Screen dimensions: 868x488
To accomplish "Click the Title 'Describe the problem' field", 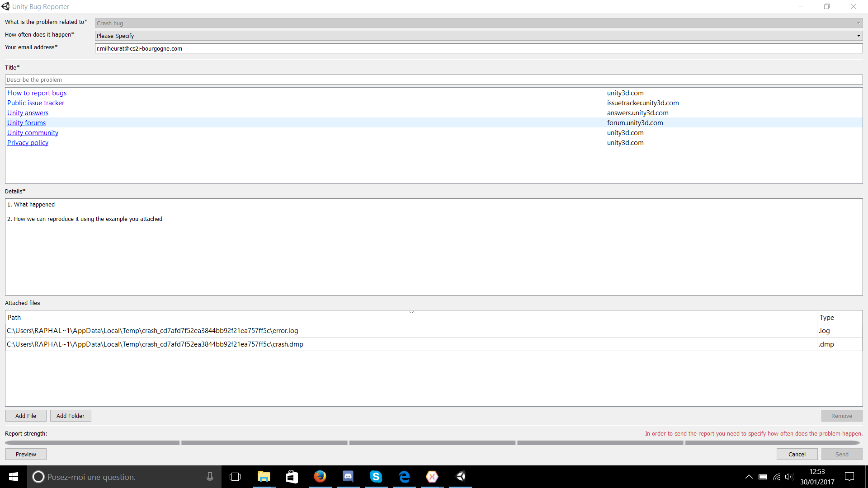I will pos(434,80).
